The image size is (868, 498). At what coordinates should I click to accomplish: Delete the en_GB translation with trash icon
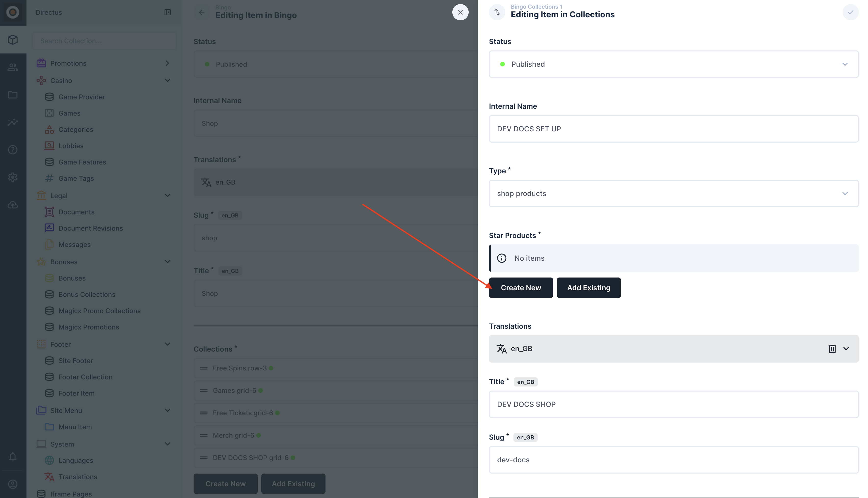click(x=832, y=349)
